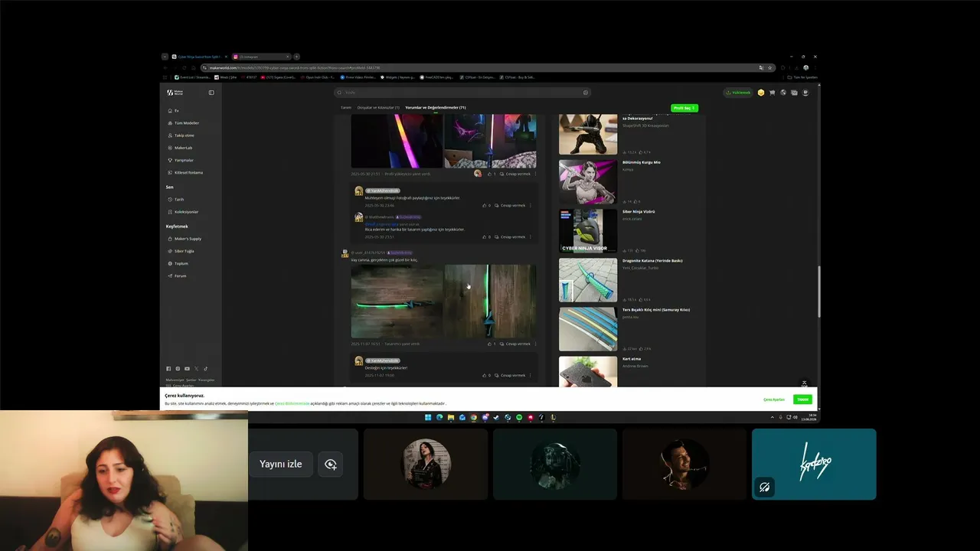Open the Kart atma model thumbnail
980x551 pixels.
click(588, 371)
